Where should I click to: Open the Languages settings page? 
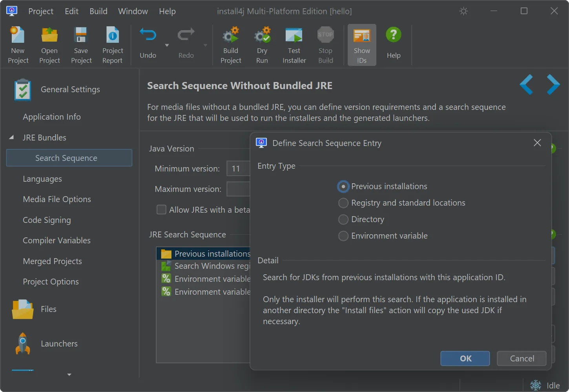click(42, 179)
